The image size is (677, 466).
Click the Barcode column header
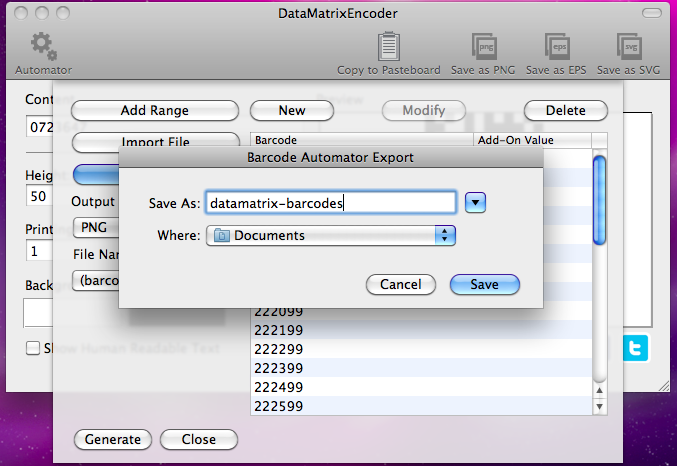pyautogui.click(x=362, y=140)
